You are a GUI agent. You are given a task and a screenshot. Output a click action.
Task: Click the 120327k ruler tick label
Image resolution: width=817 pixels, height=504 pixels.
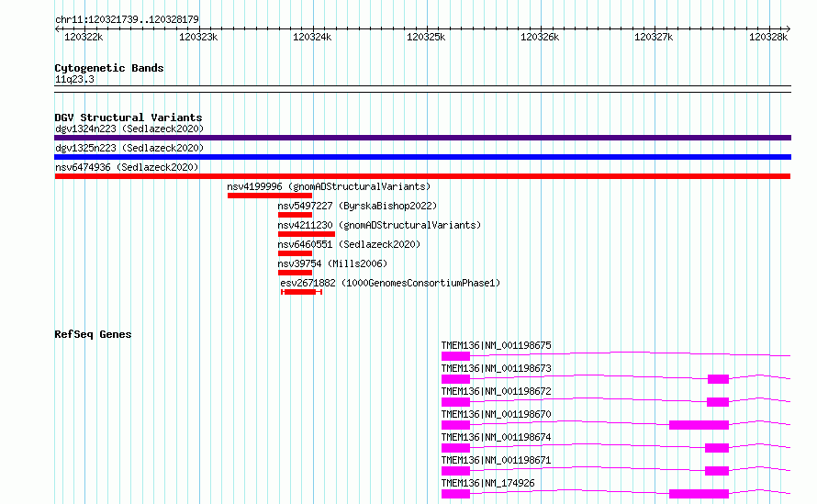pyautogui.click(x=654, y=37)
